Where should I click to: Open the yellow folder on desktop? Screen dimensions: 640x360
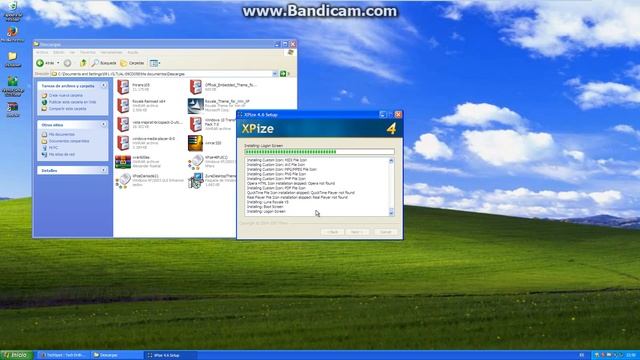pos(13,59)
